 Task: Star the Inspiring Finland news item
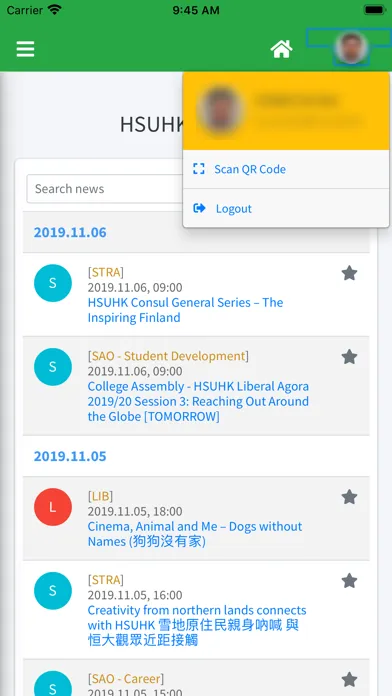[349, 273]
